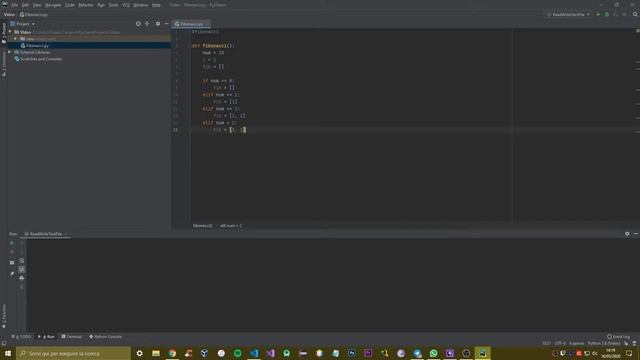Image resolution: width=640 pixels, height=360 pixels.
Task: Collapse the Video project root
Action: (11, 32)
